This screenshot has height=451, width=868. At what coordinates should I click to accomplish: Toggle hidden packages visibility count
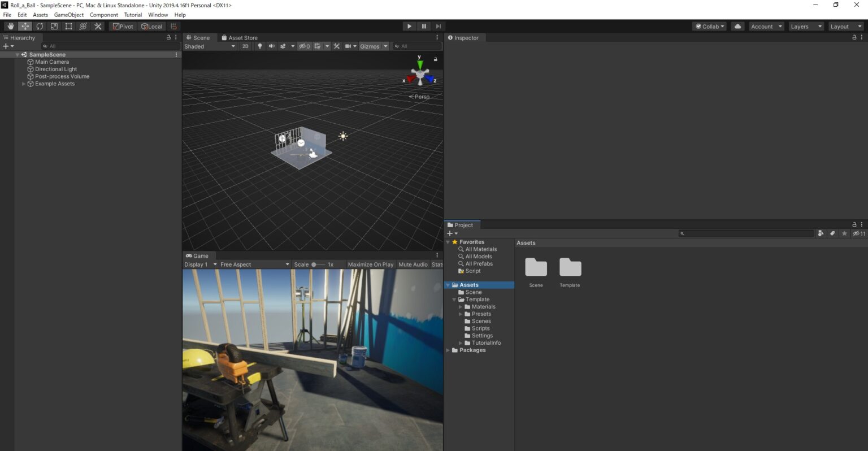[859, 233]
